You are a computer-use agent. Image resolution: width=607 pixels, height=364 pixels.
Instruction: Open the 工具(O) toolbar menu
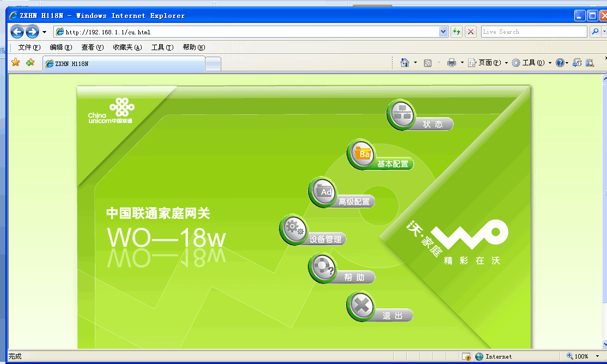pyautogui.click(x=531, y=63)
